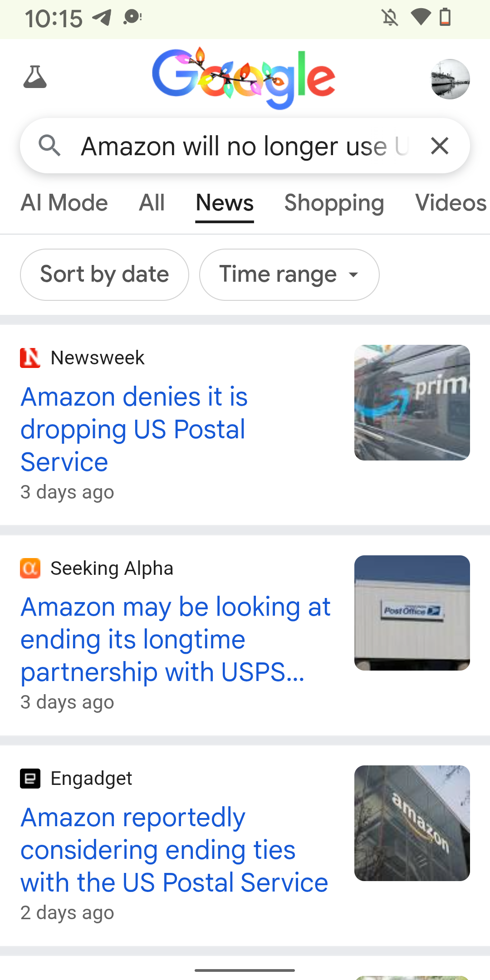Tap the Google holiday logo
The height and width of the screenshot is (980, 490).
(x=244, y=78)
